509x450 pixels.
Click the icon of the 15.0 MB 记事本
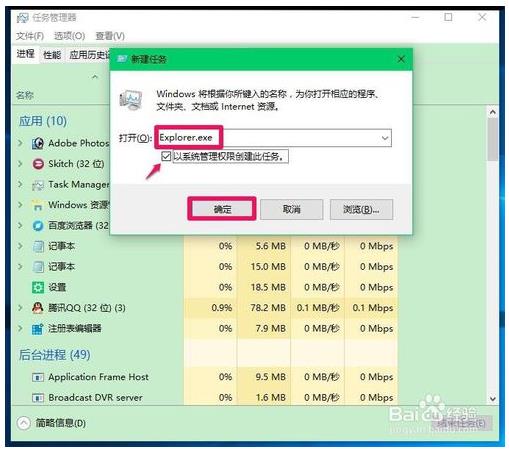pos(38,267)
